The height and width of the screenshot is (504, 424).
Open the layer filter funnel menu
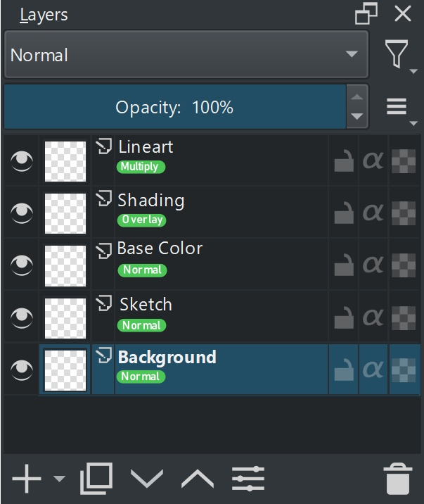tap(399, 54)
